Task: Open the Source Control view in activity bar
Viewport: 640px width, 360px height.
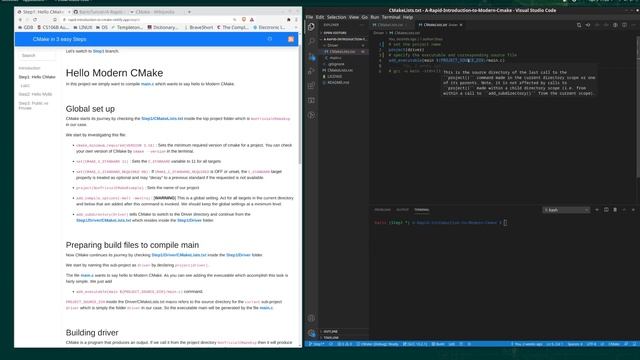Action: pos(311,56)
